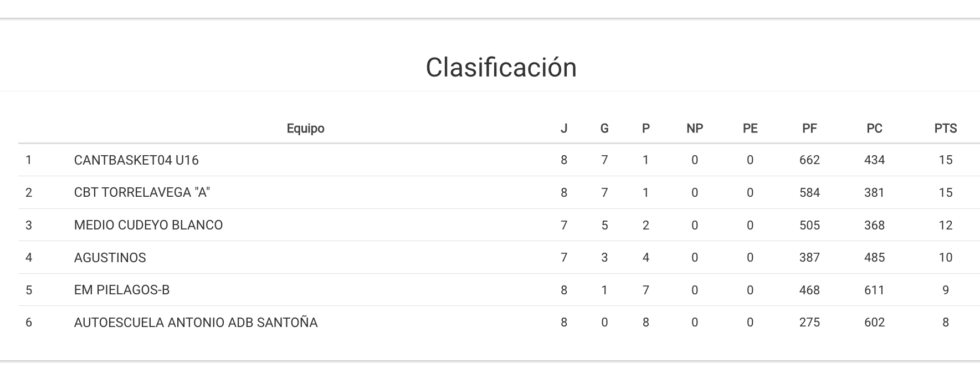Open AUTOESCUELA ANTONIO ADB SANTOÑA team
Screen dimensions: 980x383
196,323
